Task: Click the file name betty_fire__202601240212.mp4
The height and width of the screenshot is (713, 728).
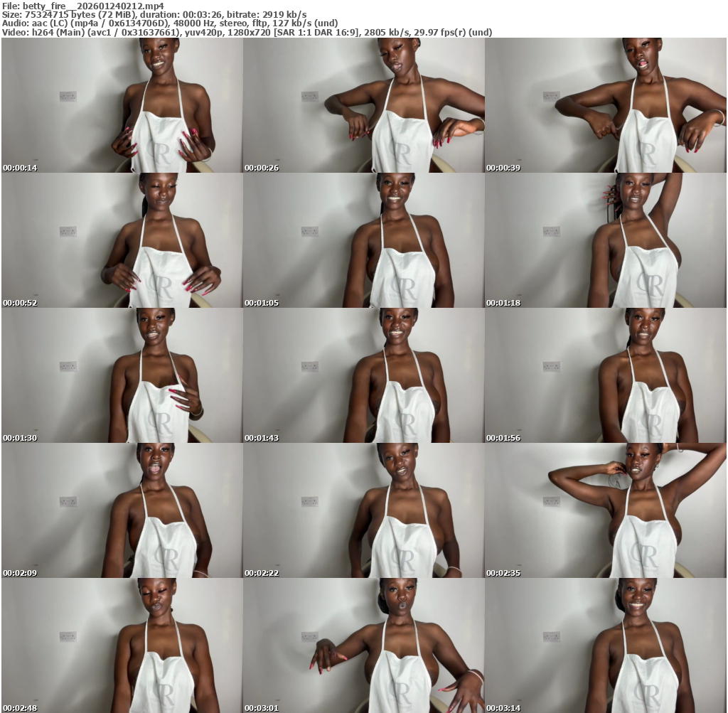Action: (93, 6)
